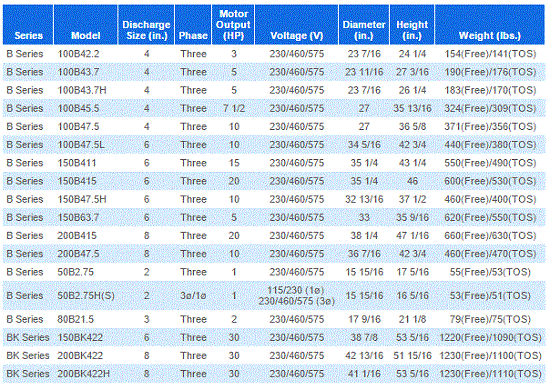
Task: Click the 150BK422 model cell
Action: (x=80, y=338)
